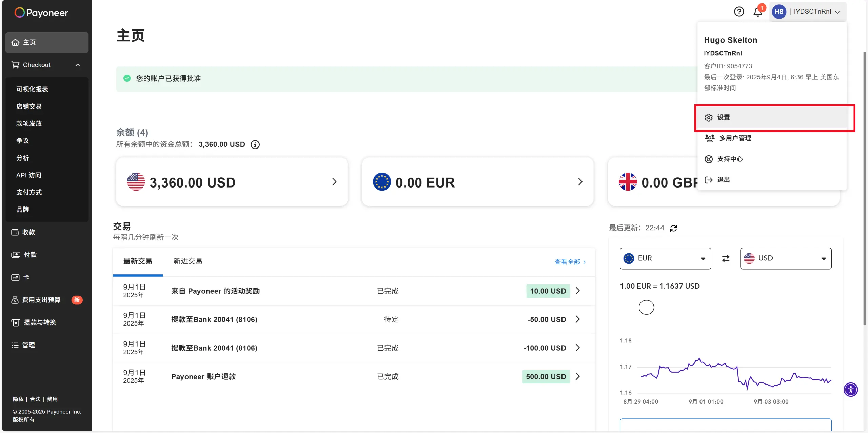
Task: Open 款项发放 in the Checkout submenu
Action: click(x=29, y=124)
